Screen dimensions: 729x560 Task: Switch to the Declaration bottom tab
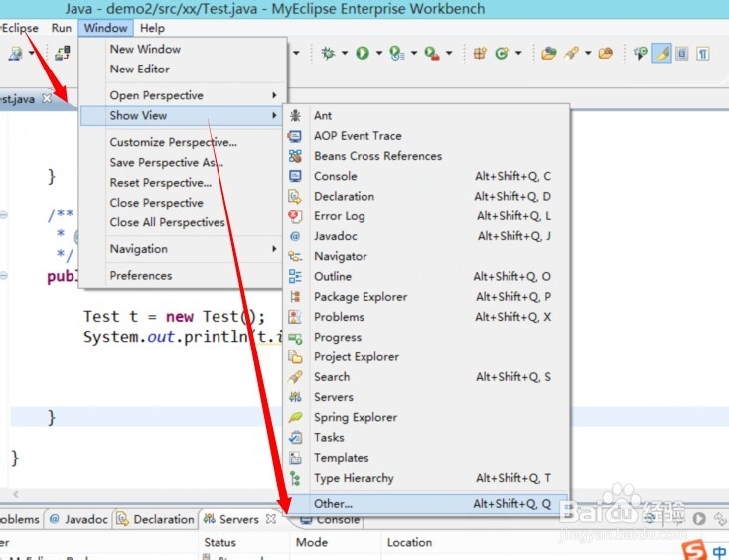(x=155, y=519)
